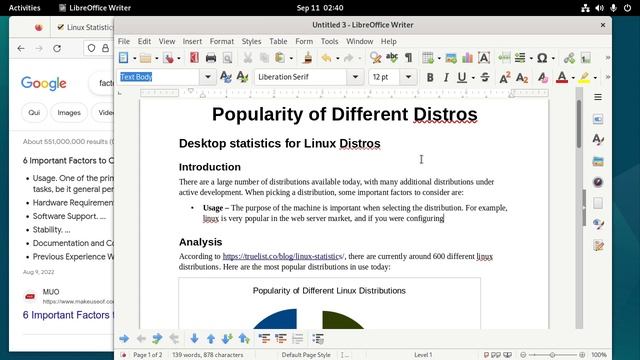
Task: Open the sidebar Styles panel icon
Action: click(x=598, y=140)
